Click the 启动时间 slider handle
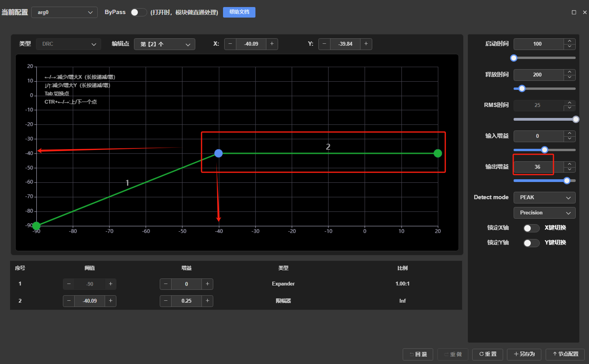This screenshot has height=364, width=589. pyautogui.click(x=514, y=58)
